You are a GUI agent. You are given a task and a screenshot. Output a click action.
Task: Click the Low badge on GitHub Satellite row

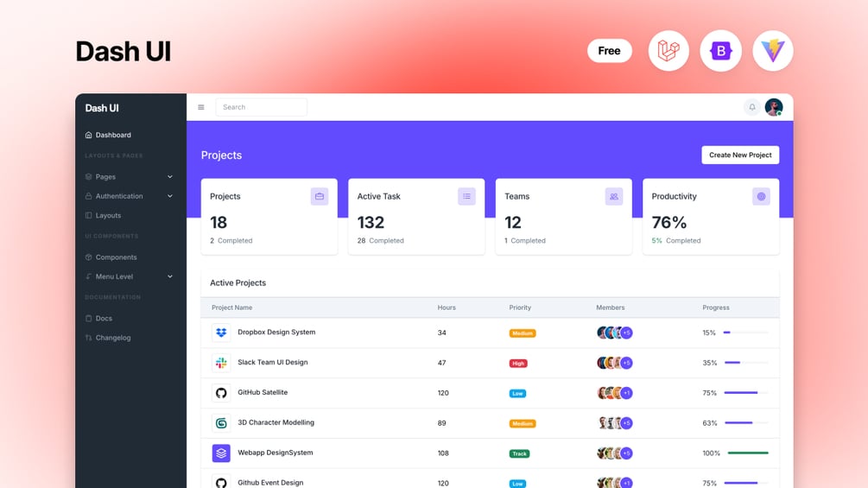coord(517,393)
